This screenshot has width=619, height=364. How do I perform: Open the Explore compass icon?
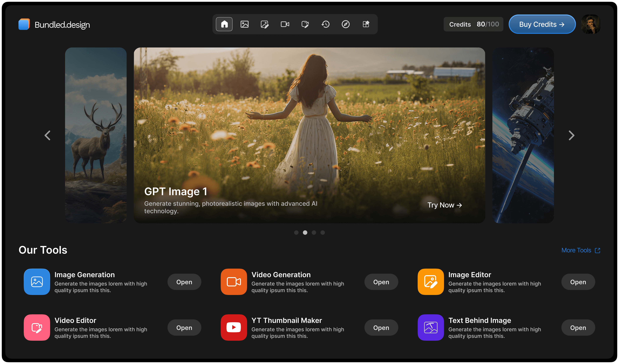click(346, 24)
